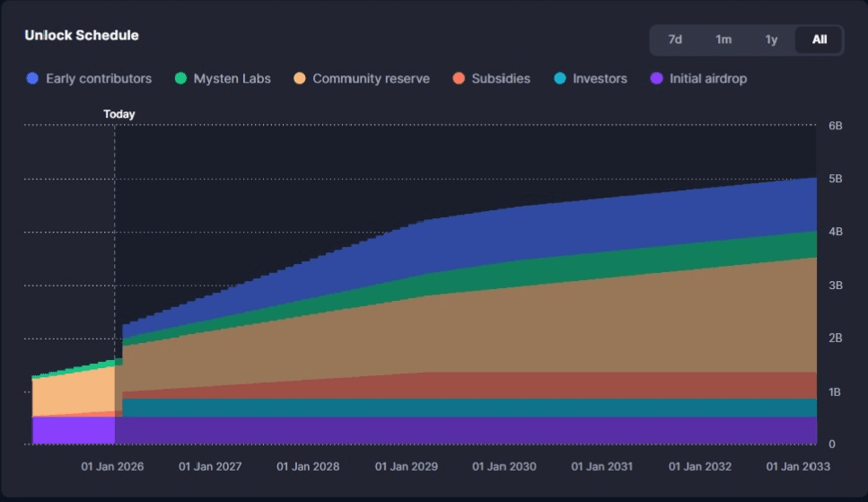868x502 pixels.
Task: Hide the Initial airdrop series
Action: 707,79
